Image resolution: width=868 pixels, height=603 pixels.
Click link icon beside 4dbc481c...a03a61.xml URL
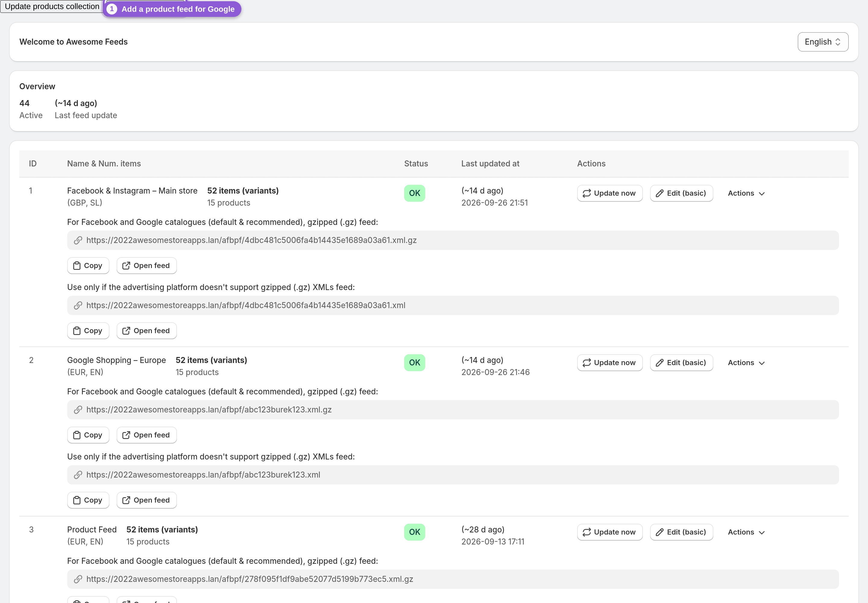78,305
